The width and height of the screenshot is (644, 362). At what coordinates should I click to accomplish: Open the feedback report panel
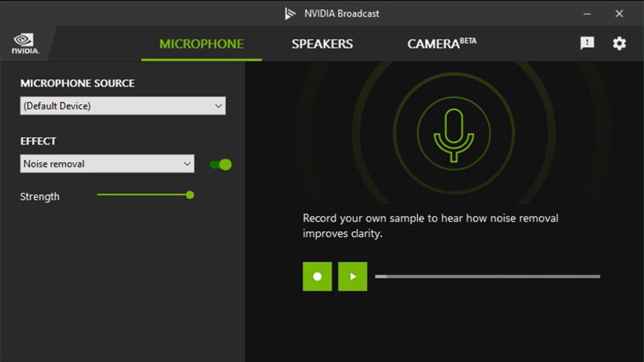[x=587, y=44]
